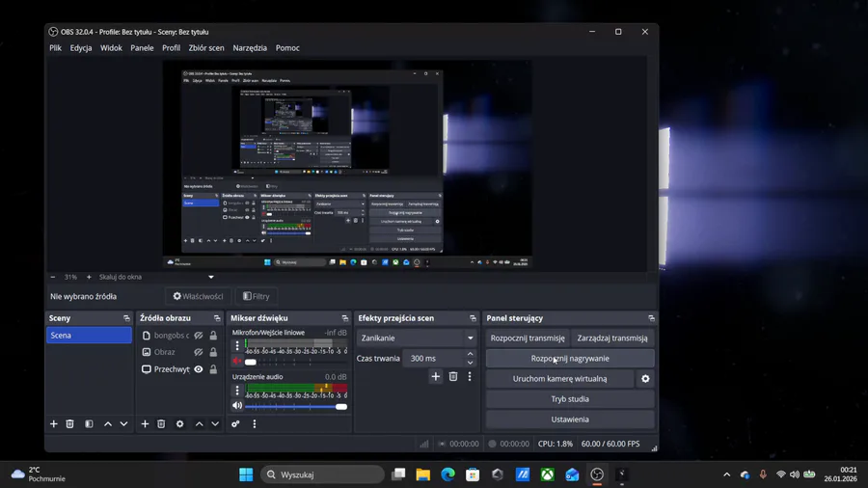868x488 pixels.
Task: Zoom in the preview with the plus icon
Action: point(89,277)
